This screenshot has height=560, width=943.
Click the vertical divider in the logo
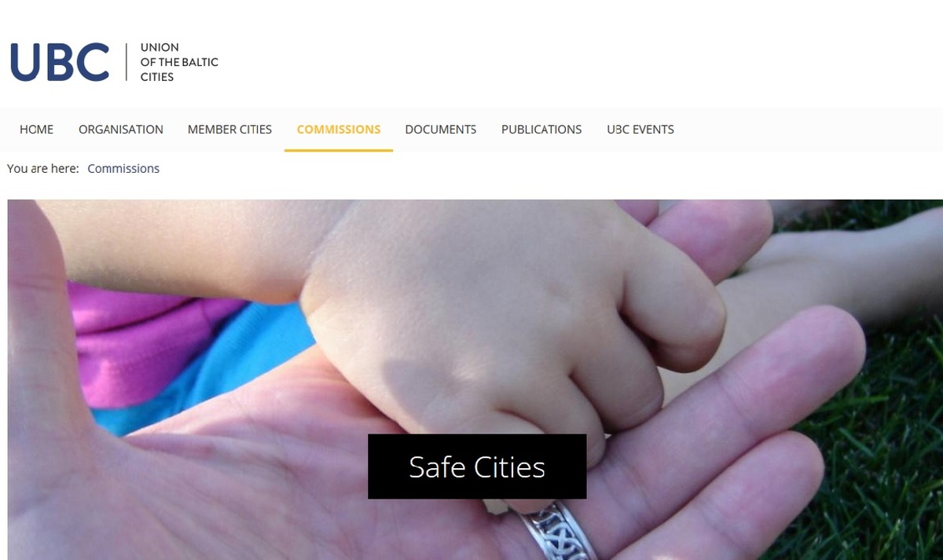126,62
